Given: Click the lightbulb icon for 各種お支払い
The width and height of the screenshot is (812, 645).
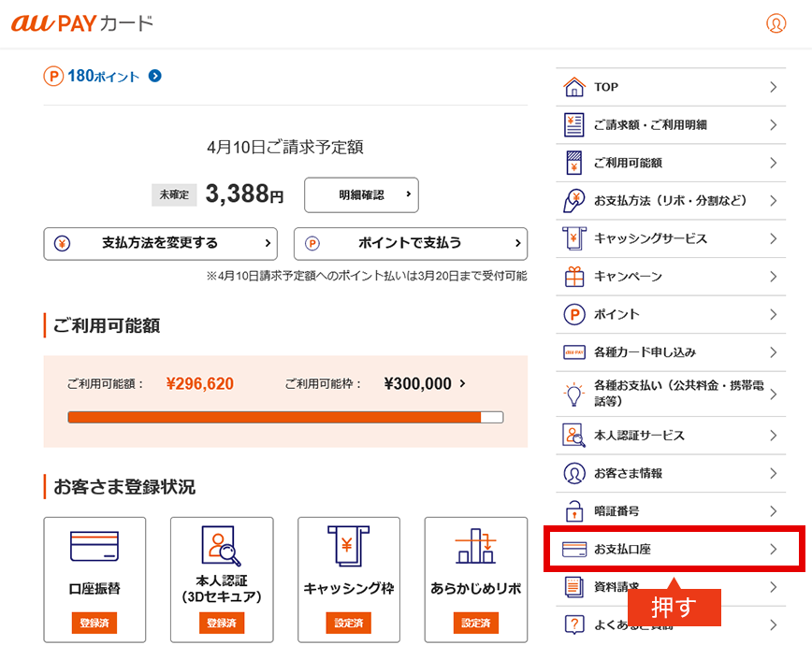Looking at the screenshot, I should [x=573, y=394].
